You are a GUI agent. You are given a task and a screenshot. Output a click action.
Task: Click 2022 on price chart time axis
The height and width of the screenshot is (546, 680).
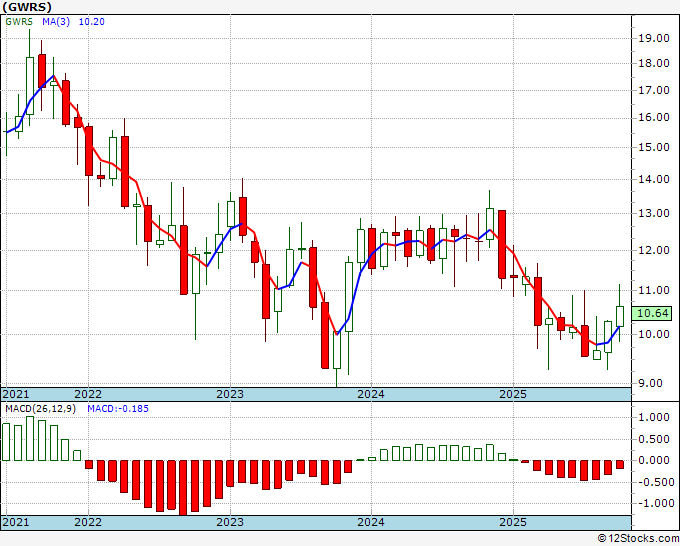pos(88,394)
